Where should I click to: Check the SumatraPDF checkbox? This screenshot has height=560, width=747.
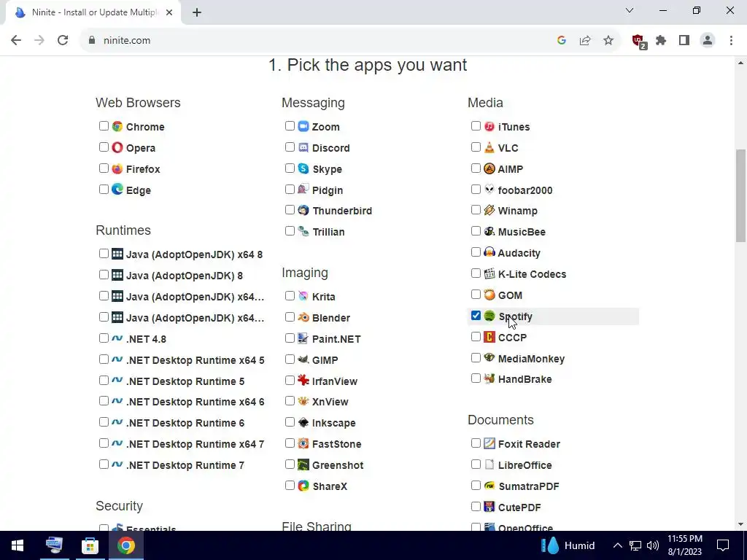click(x=476, y=485)
